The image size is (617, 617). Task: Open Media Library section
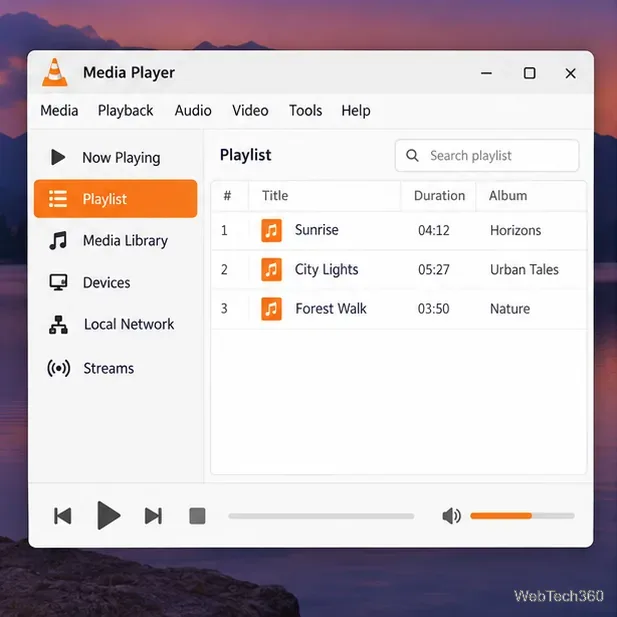click(x=125, y=240)
